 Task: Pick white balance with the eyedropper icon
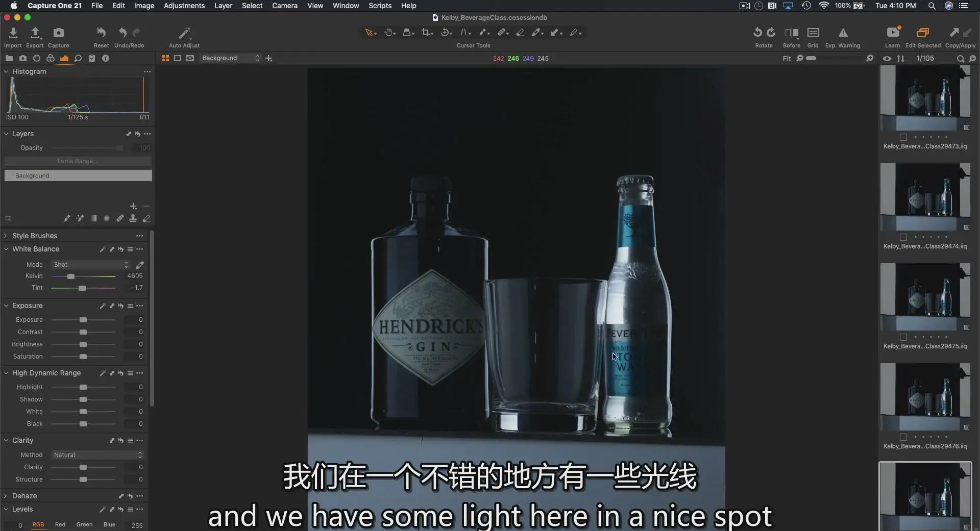pos(139,265)
